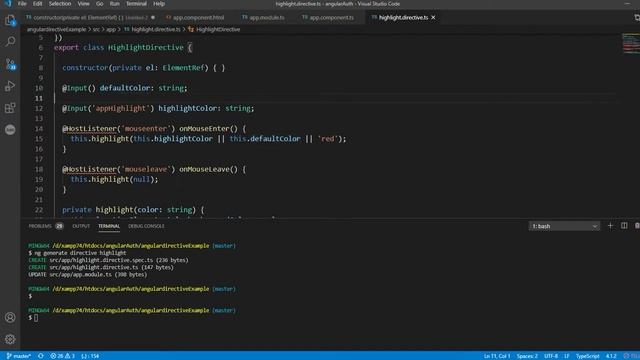Viewport: 640px width, 360px height.
Task: Open the bash terminal selector dropdown
Action: pos(564,226)
